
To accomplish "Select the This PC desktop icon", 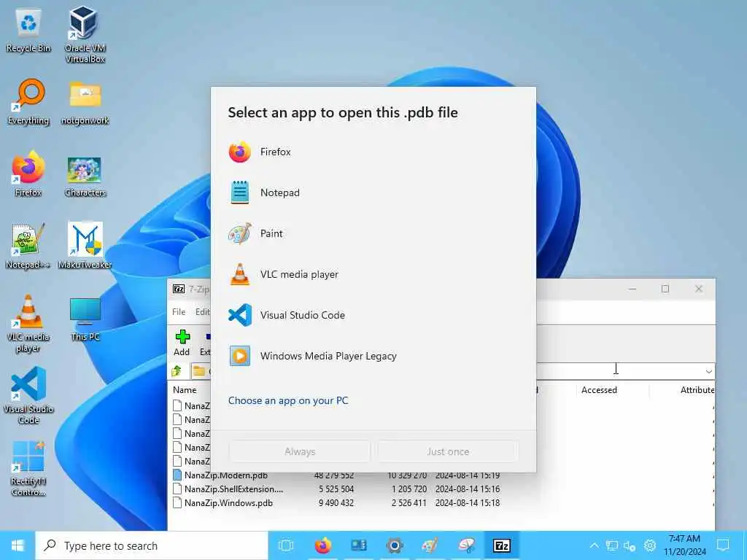I will click(85, 319).
